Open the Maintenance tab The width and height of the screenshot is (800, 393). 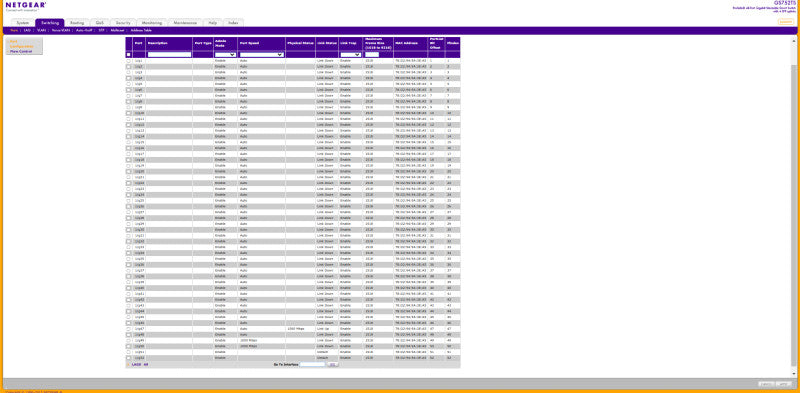185,23
